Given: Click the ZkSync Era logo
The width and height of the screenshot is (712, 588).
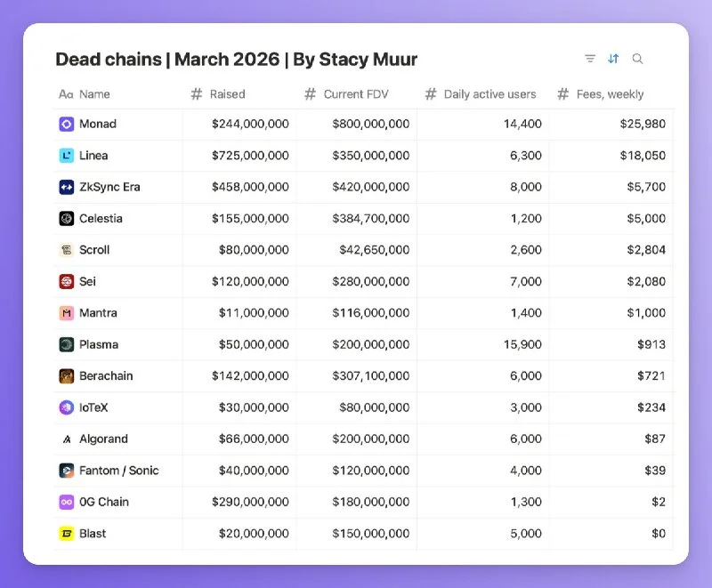Looking at the screenshot, I should [x=67, y=187].
